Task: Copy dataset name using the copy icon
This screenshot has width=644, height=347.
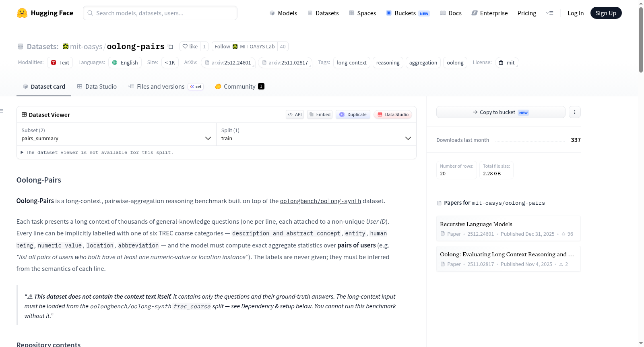Action: (170, 46)
